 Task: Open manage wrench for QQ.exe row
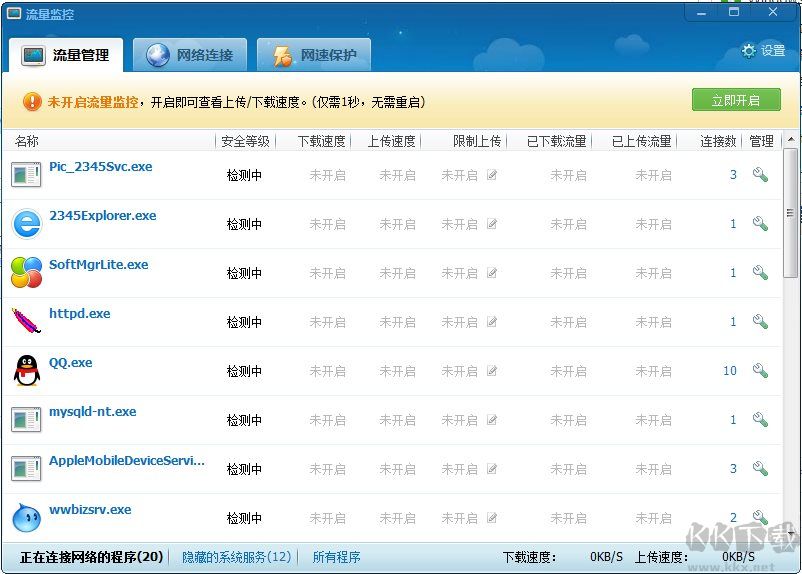(760, 371)
